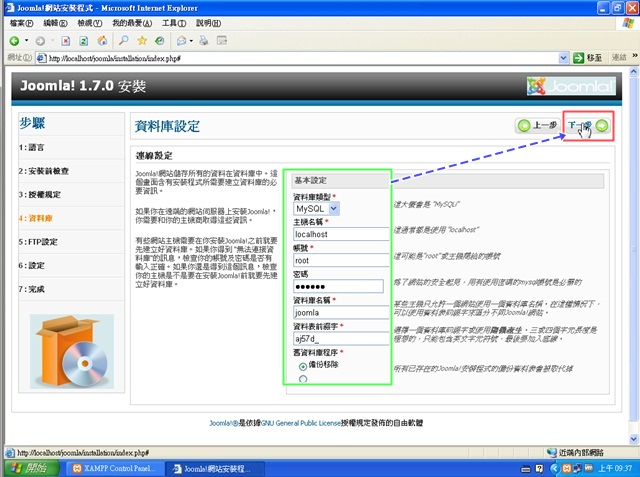Click the table prefix field aj57d_
Viewport: 640px width, 477px height.
coord(341,339)
